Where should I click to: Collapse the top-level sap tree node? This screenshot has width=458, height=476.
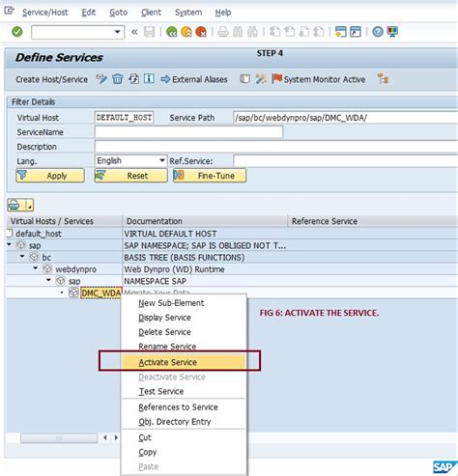tap(9, 245)
